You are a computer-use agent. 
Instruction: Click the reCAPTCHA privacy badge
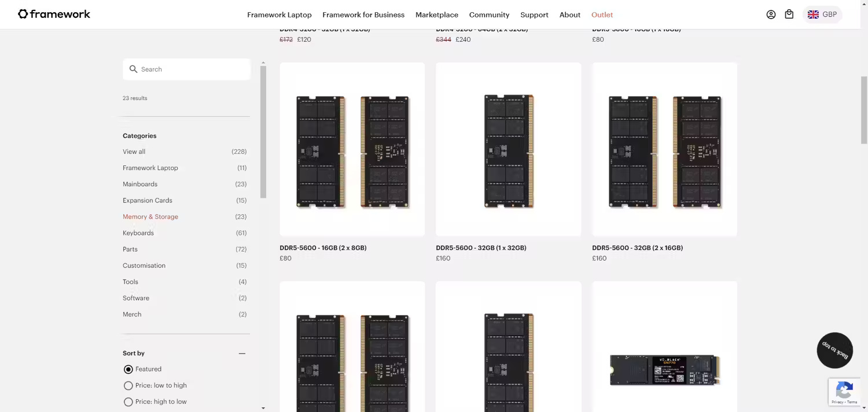coord(844,392)
